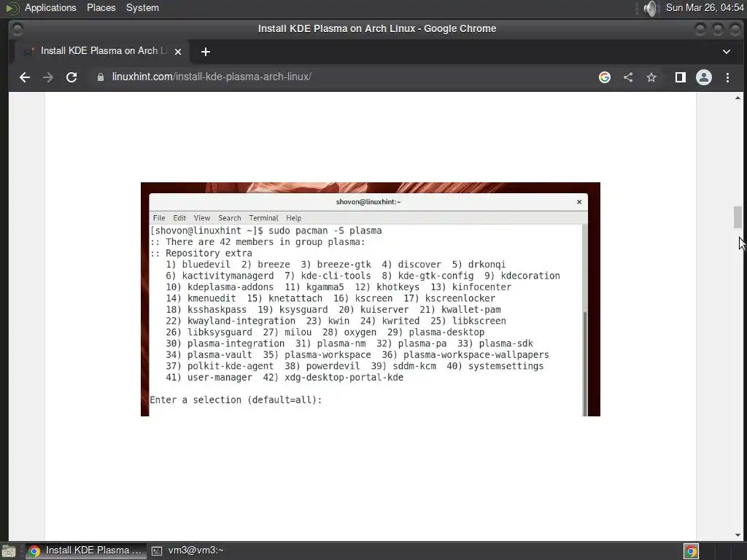Reload the linuxhint page

(x=71, y=77)
